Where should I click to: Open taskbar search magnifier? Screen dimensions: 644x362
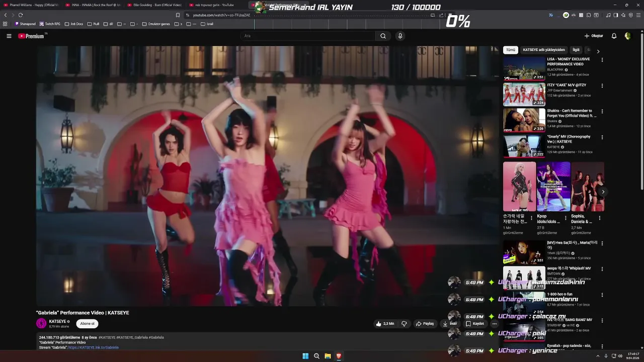click(x=316, y=356)
